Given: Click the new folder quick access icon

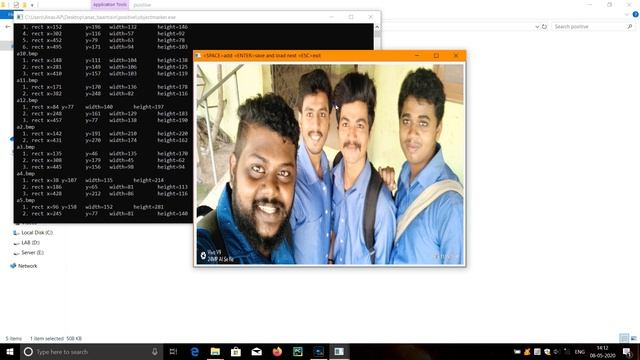Looking at the screenshot, I should [x=24, y=5].
